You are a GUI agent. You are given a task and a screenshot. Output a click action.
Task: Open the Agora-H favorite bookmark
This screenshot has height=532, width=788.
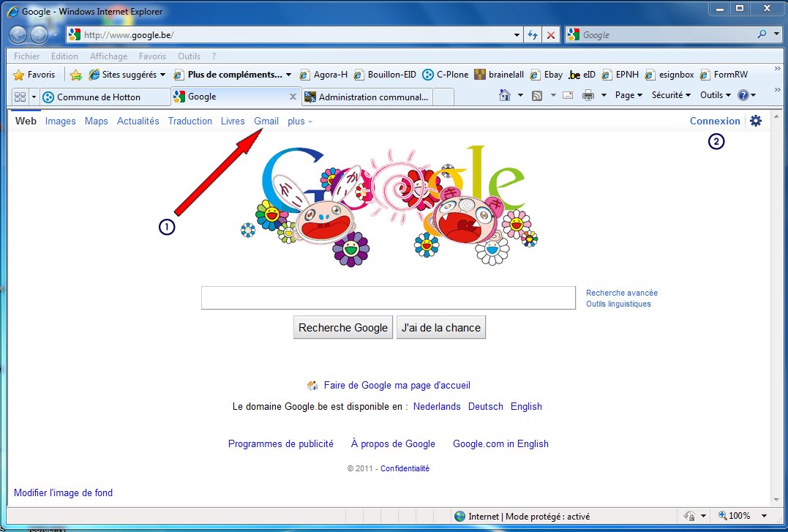(323, 75)
